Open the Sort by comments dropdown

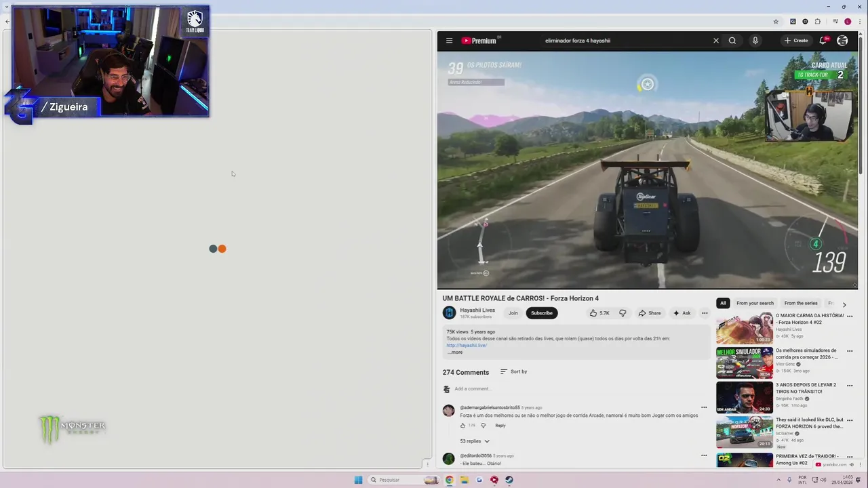(x=513, y=371)
